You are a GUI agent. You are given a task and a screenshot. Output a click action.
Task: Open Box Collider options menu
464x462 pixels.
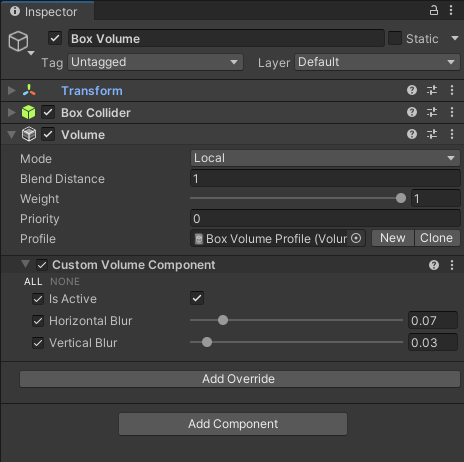point(452,112)
